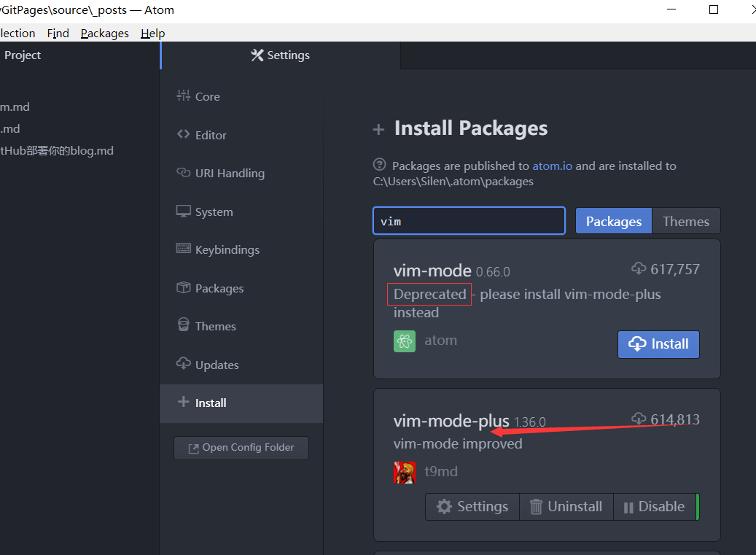Uninstall the vim-mode-plus package

click(566, 507)
